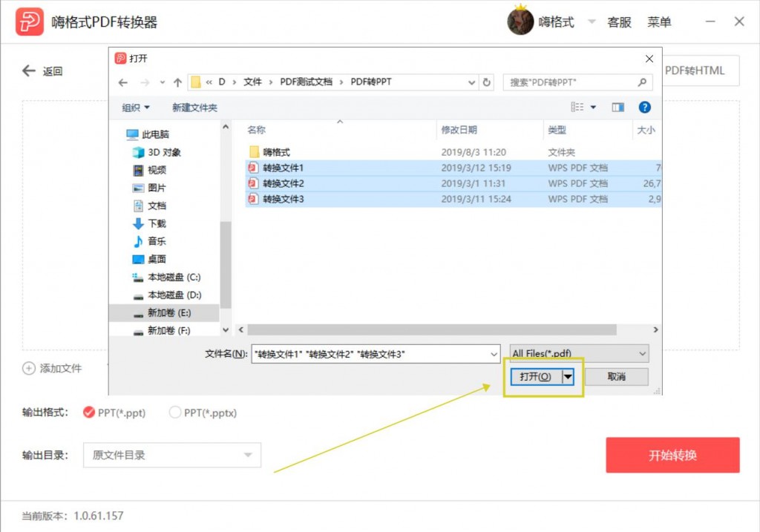Click the 嗨格式 username label
The width and height of the screenshot is (760, 532).
click(556, 22)
